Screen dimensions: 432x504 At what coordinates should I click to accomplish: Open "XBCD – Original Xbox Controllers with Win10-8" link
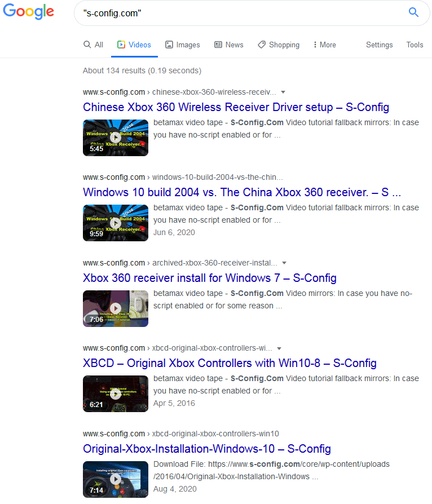click(x=230, y=363)
